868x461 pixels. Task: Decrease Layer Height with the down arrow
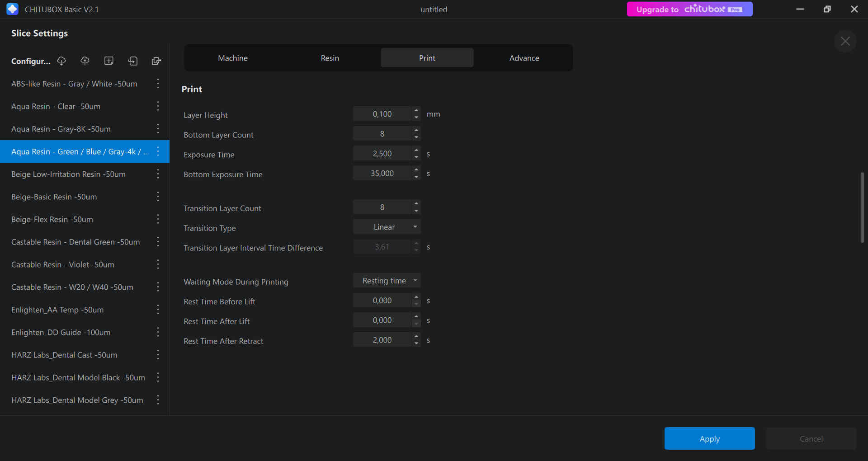[416, 118]
